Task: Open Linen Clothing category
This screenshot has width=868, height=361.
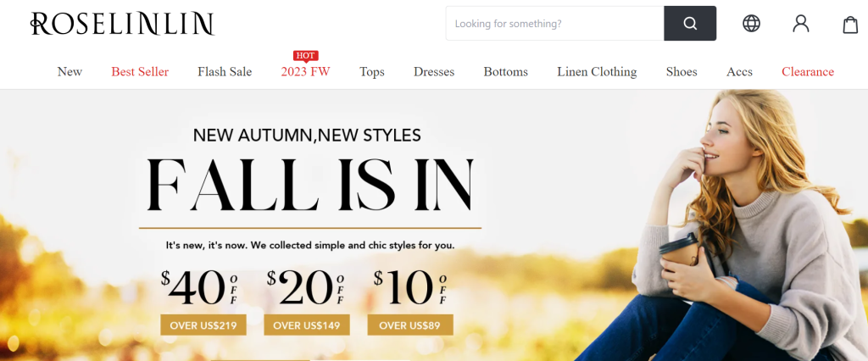Action: pos(597,71)
